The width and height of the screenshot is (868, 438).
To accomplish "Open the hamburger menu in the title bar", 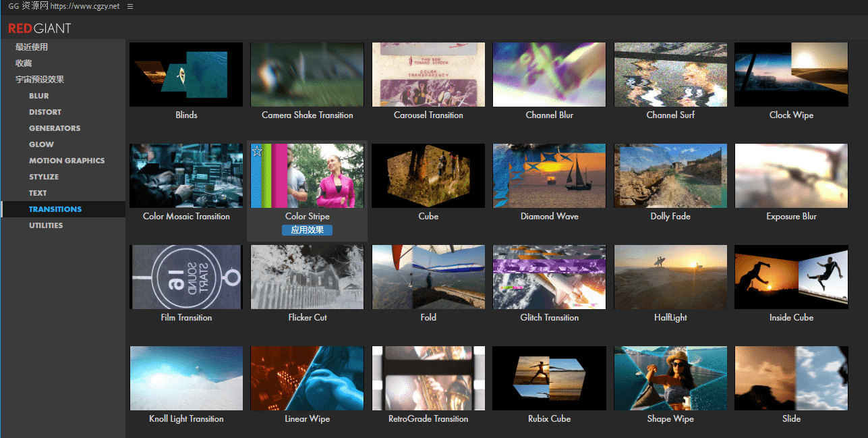I will pyautogui.click(x=130, y=6).
